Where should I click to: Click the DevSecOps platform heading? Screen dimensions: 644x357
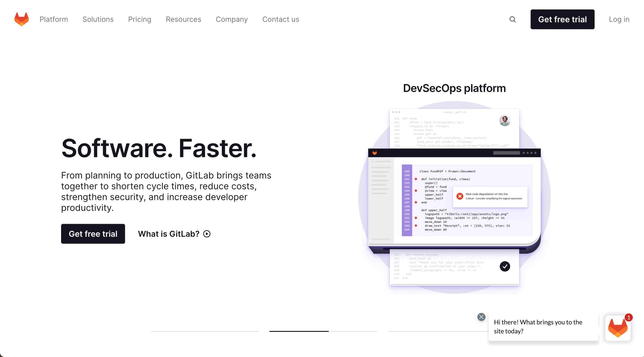click(x=454, y=88)
